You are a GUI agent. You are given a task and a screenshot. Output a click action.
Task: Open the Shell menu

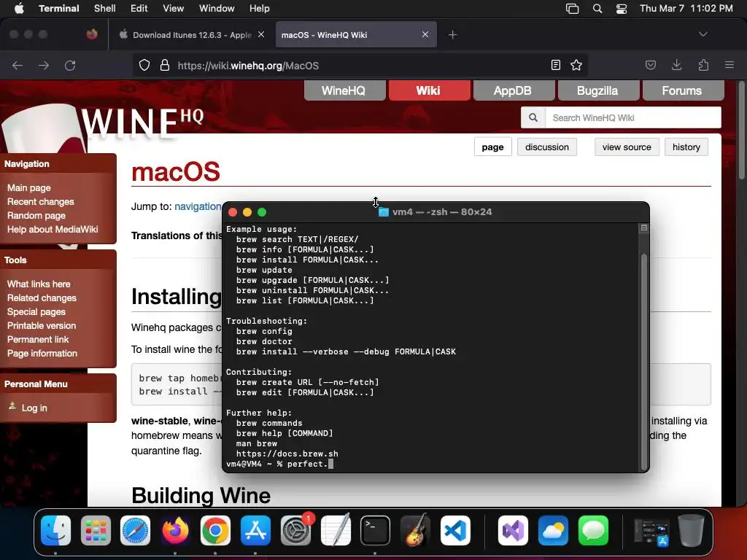pos(105,8)
